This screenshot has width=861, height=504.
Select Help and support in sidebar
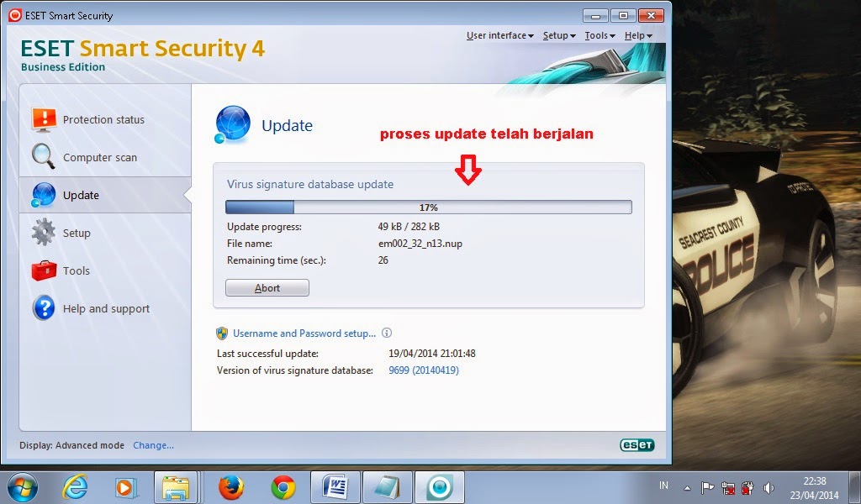(x=105, y=308)
